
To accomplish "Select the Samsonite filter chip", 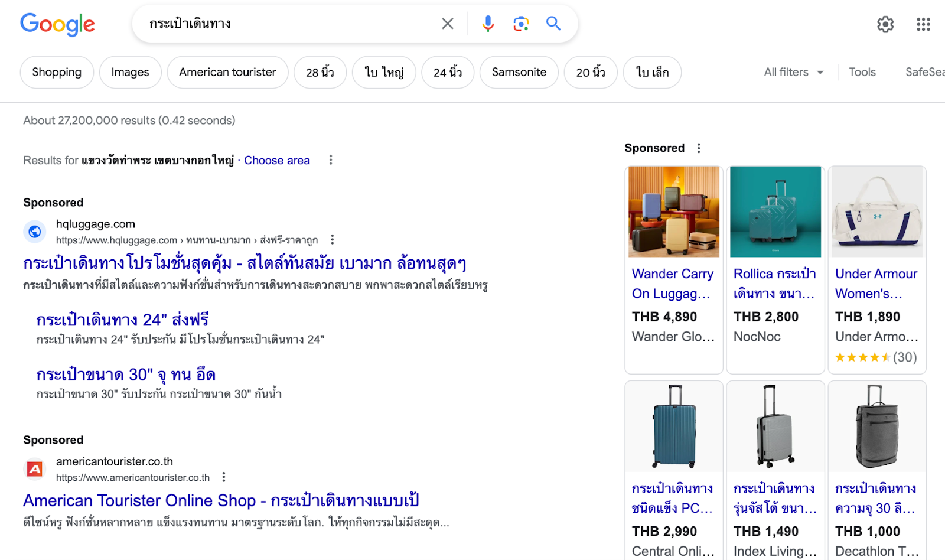I will [x=519, y=72].
